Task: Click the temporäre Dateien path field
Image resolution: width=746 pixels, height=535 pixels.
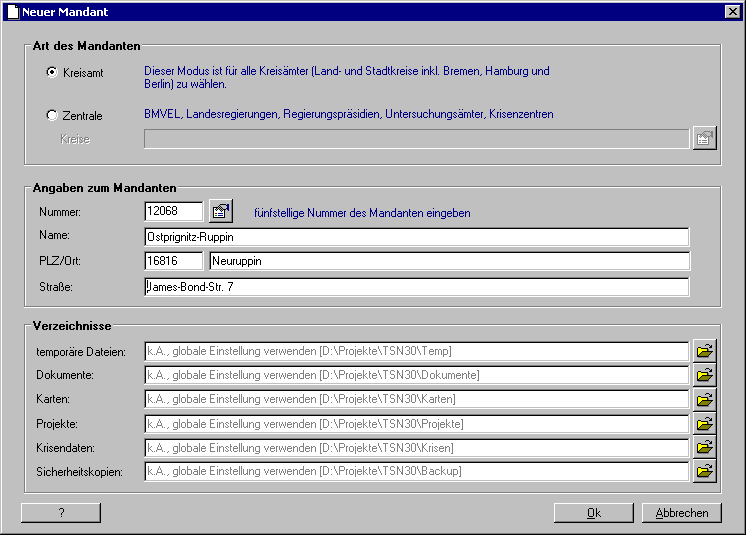Action: click(x=417, y=351)
